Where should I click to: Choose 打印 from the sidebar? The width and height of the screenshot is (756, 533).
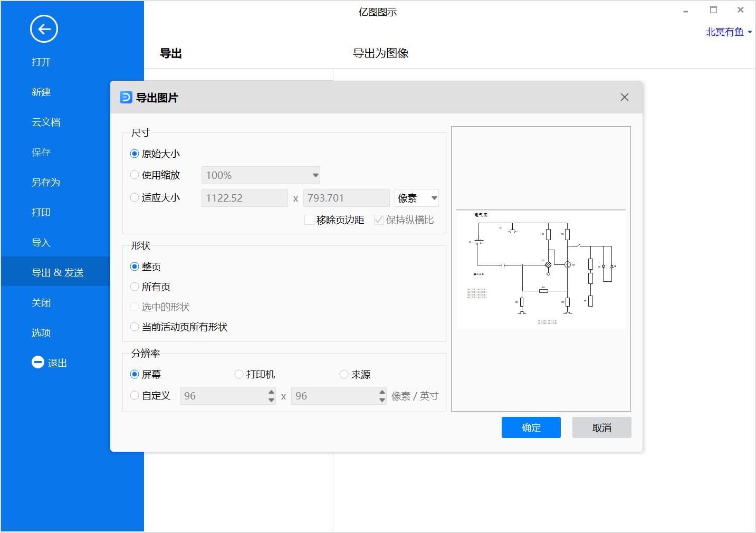pos(41,213)
